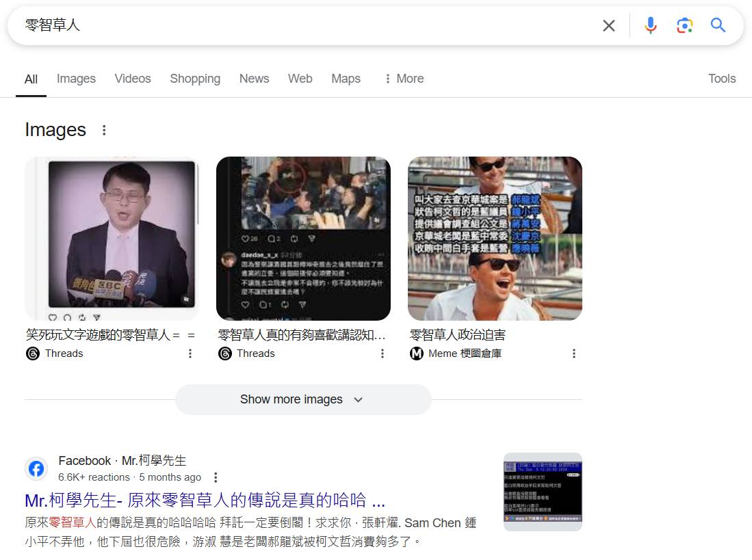This screenshot has height=560, width=752.
Task: Select the Shopping tab
Action: click(x=195, y=79)
